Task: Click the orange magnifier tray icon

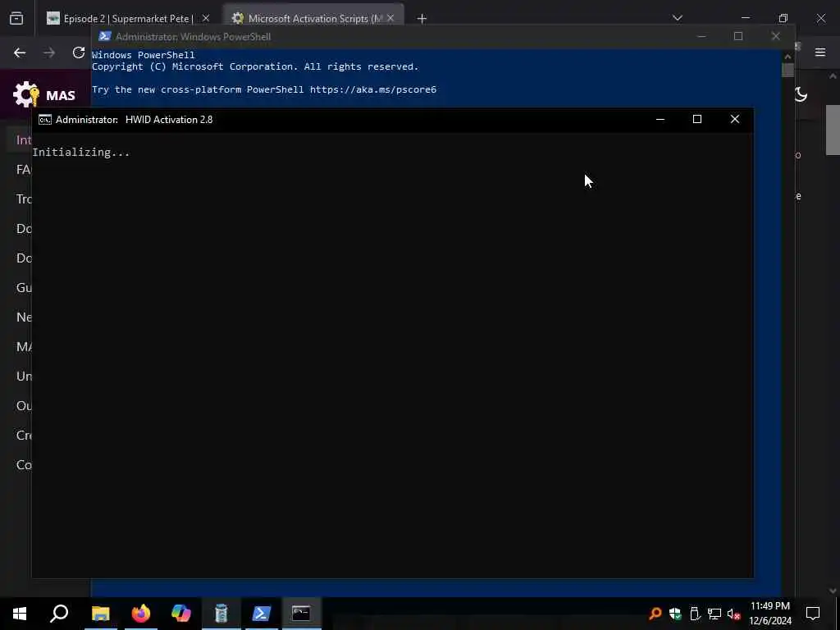Action: pyautogui.click(x=655, y=614)
